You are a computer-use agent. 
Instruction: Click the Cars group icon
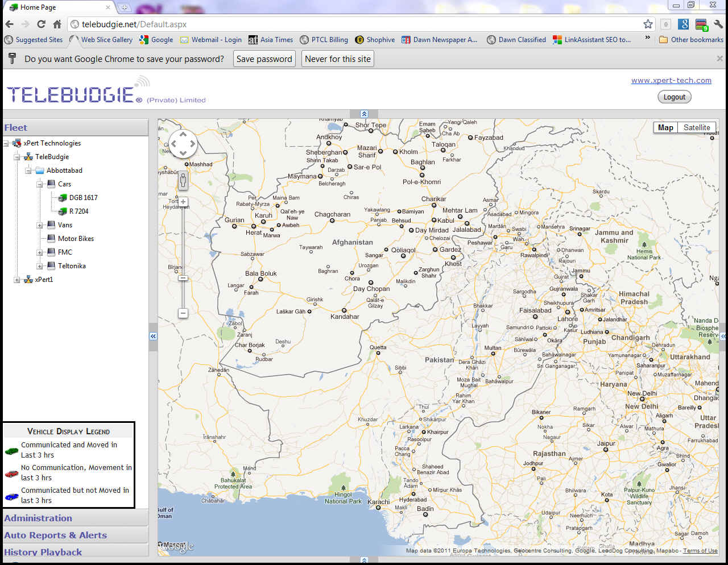(51, 184)
